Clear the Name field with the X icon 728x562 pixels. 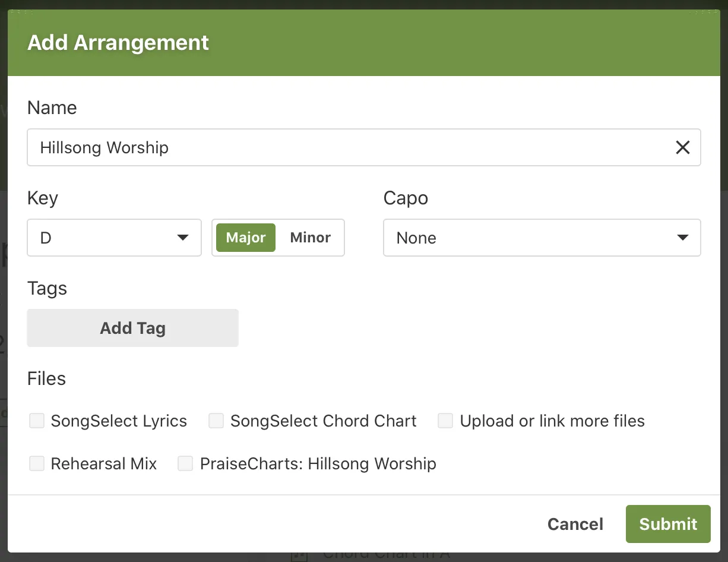click(682, 147)
